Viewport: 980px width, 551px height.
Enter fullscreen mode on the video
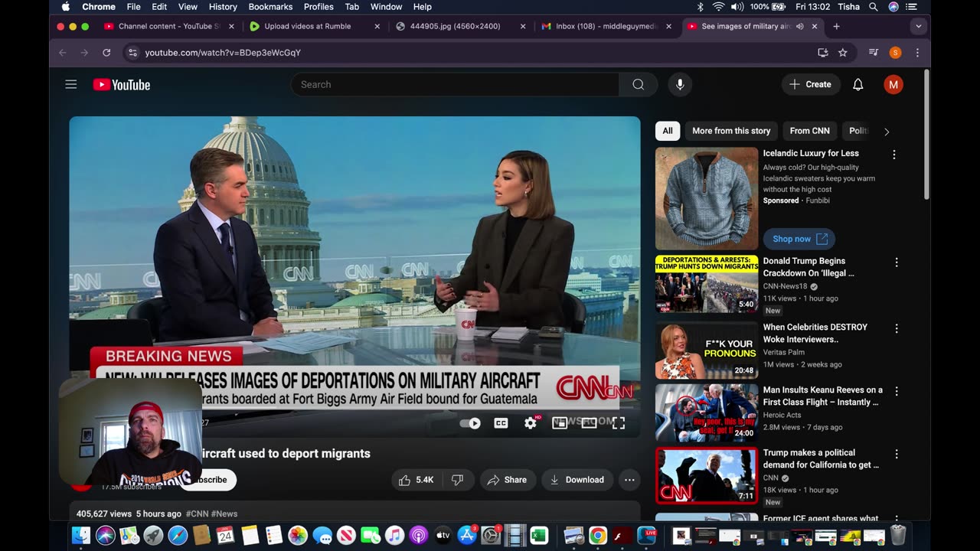(x=619, y=423)
